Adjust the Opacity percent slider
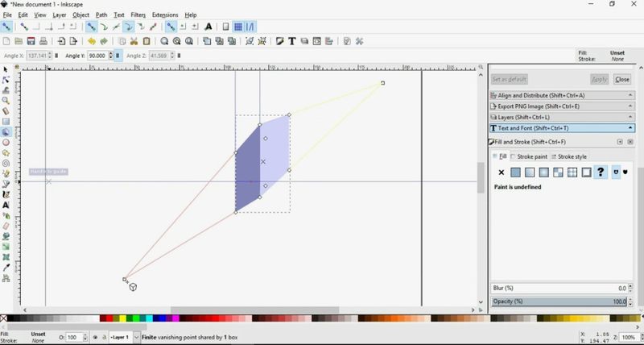Image resolution: width=644 pixels, height=345 pixels. click(559, 301)
